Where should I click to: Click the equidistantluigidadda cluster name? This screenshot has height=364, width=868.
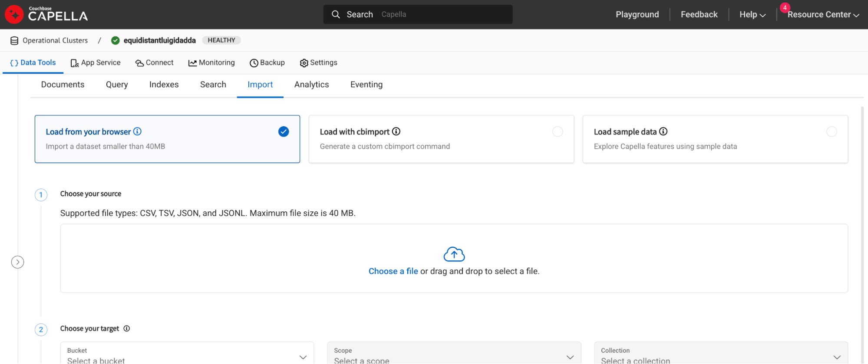tap(159, 40)
